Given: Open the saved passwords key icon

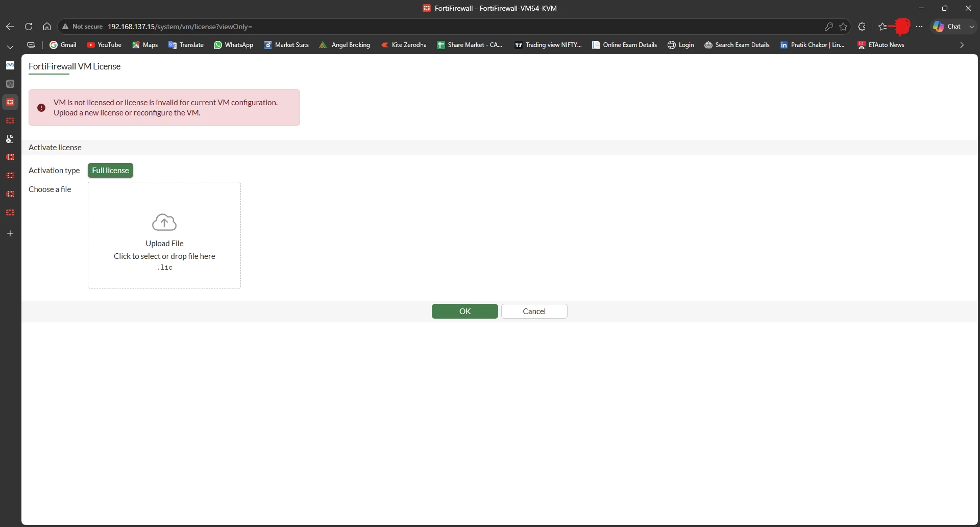Looking at the screenshot, I should click(829, 27).
